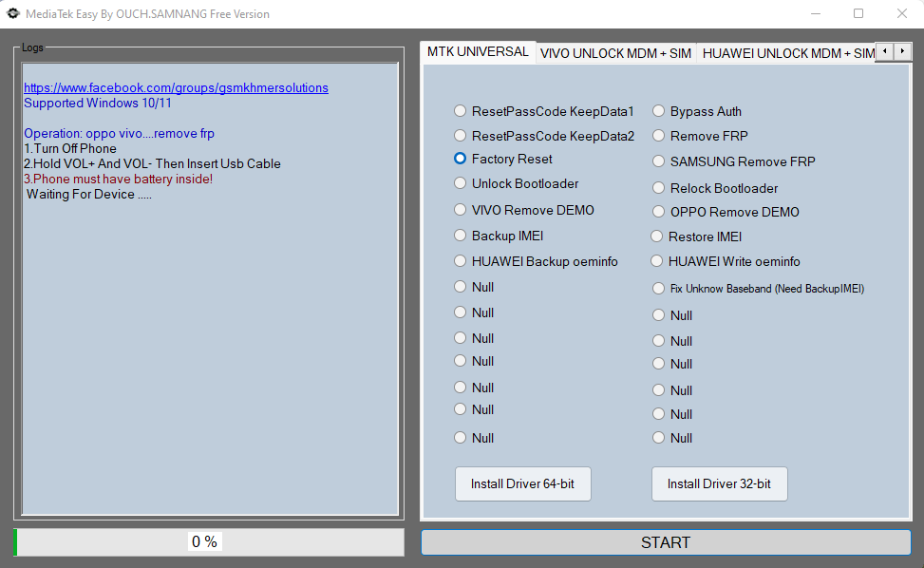Select the Factory Reset option
924x568 pixels.
[x=460, y=159]
